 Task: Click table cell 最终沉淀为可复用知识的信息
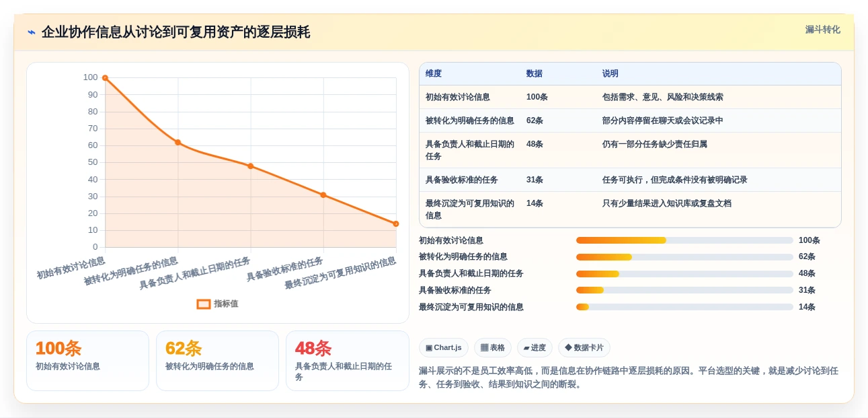[x=470, y=209]
